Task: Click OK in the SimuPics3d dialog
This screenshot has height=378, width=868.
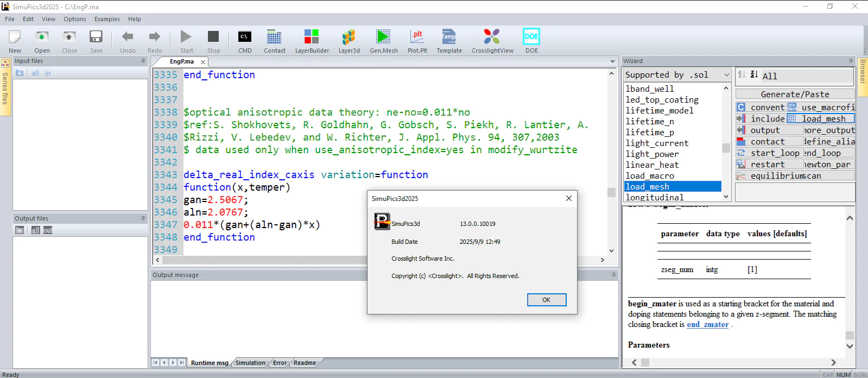Action: coord(547,300)
